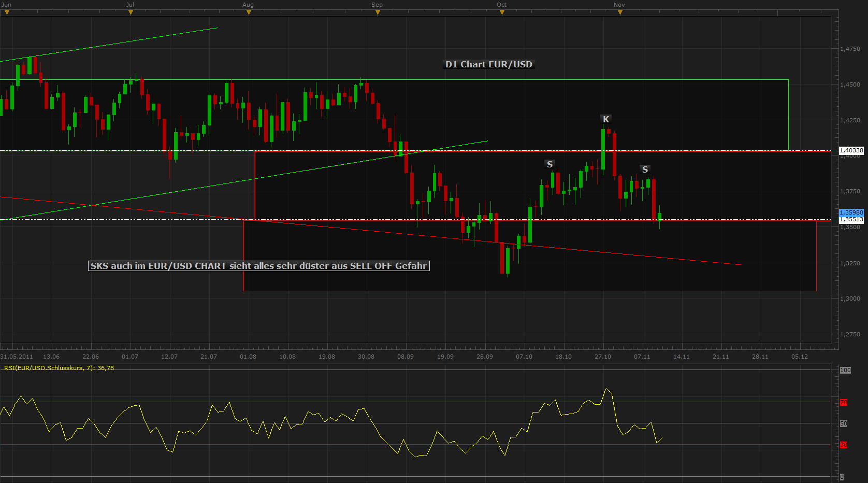Select the orange Oct marker arrow
Viewport: 868px width, 483px height.
click(501, 11)
